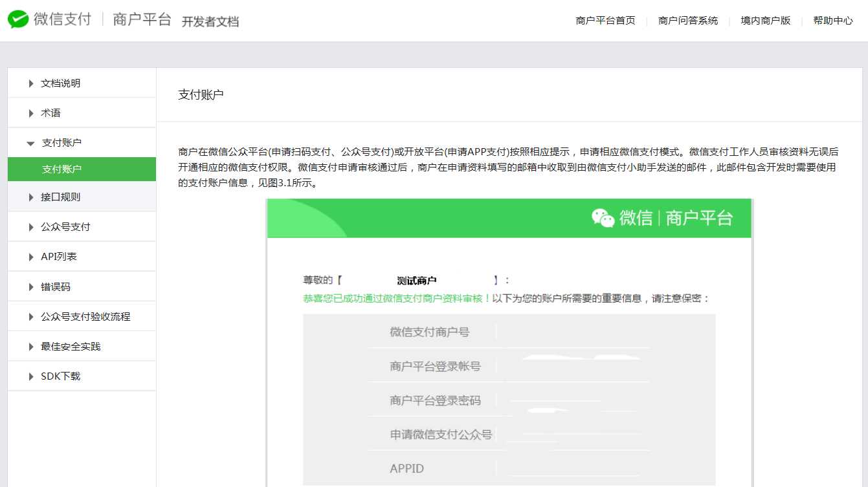Go to 商户平台首页 link
This screenshot has height=487, width=868.
[x=605, y=21]
